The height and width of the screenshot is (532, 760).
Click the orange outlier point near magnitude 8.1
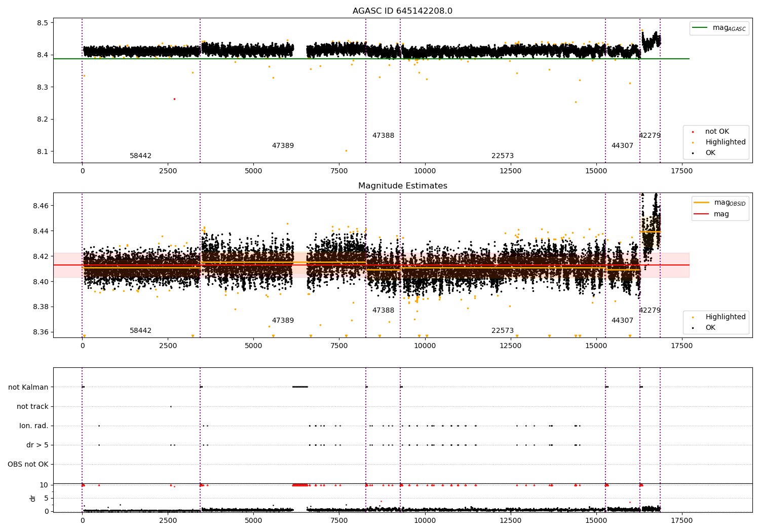(x=346, y=150)
